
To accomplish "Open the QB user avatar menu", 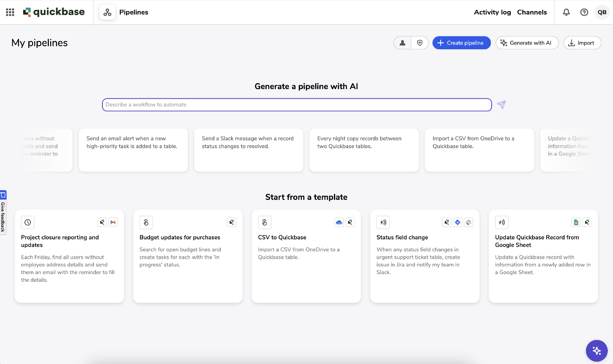I will [602, 12].
